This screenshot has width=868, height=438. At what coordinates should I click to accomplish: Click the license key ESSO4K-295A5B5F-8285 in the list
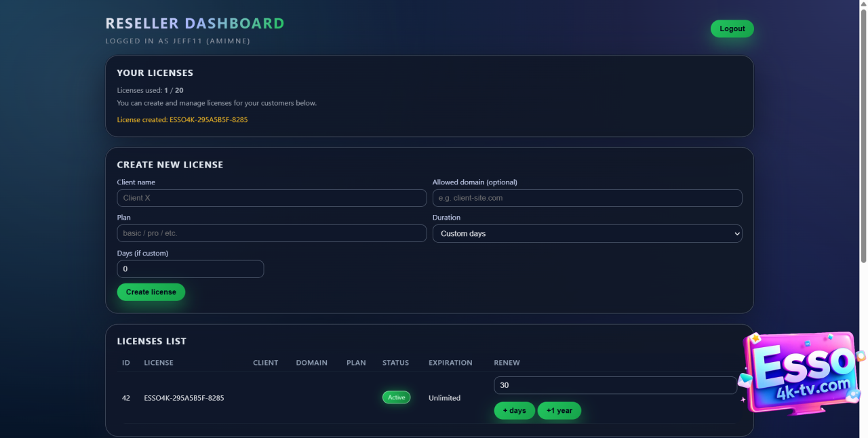coord(184,398)
